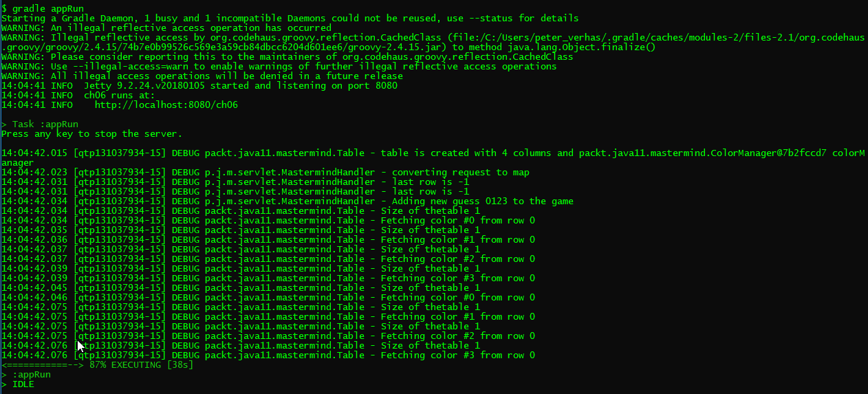Click 'Adding new guess 0123 to the game' log line

pos(287,201)
